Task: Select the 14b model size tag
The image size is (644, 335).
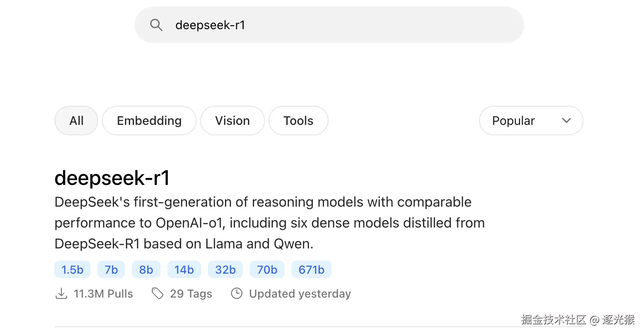Action: (x=184, y=270)
